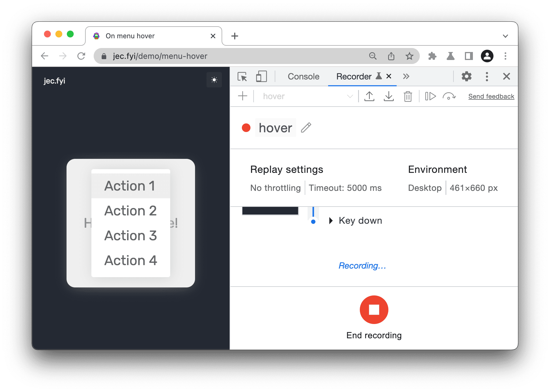Click the red recording status indicator
Screen dimensions: 550x392
(x=247, y=128)
